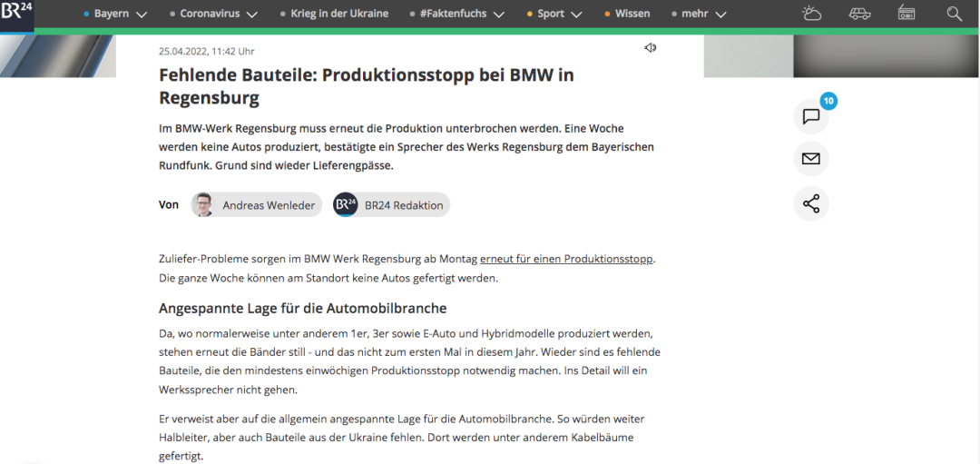Open comments bubble with 10 badge

coord(811,116)
